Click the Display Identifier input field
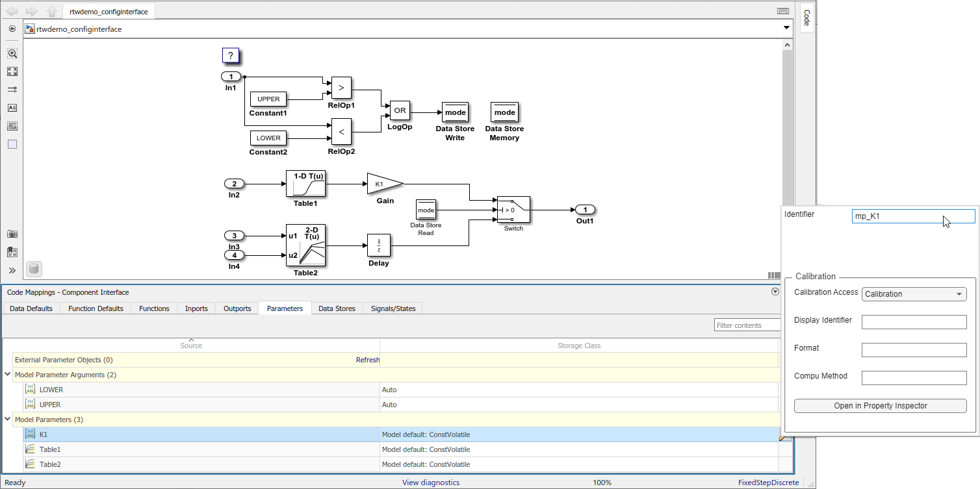 pyautogui.click(x=914, y=322)
